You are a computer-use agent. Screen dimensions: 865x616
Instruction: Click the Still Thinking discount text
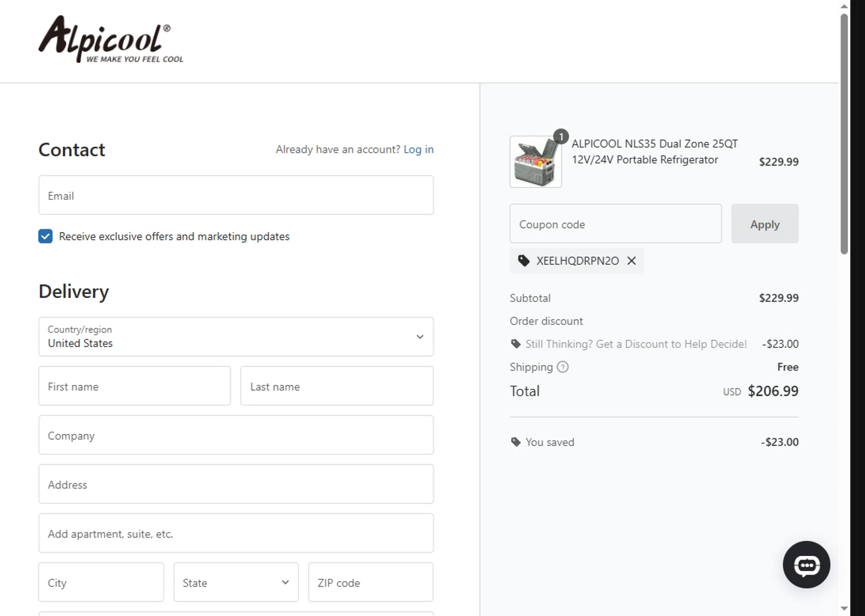click(x=636, y=344)
